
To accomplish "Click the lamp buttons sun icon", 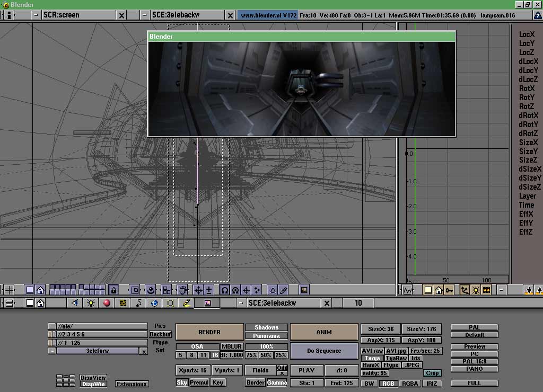I will tap(91, 303).
